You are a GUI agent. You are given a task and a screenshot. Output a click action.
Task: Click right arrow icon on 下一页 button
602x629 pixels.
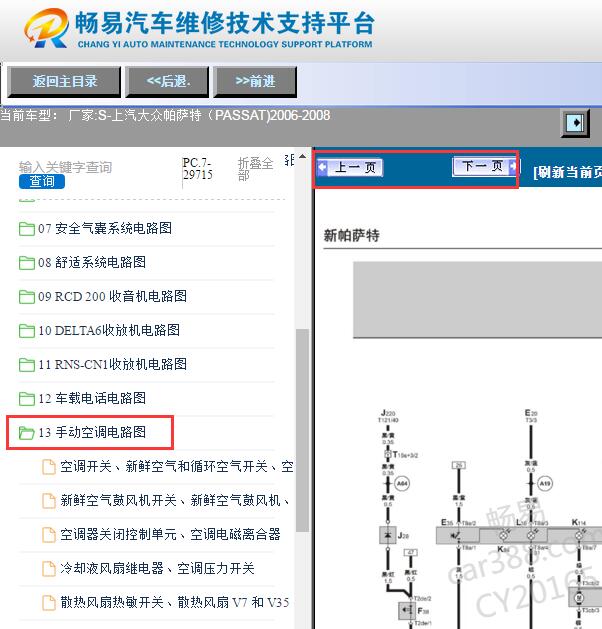513,166
